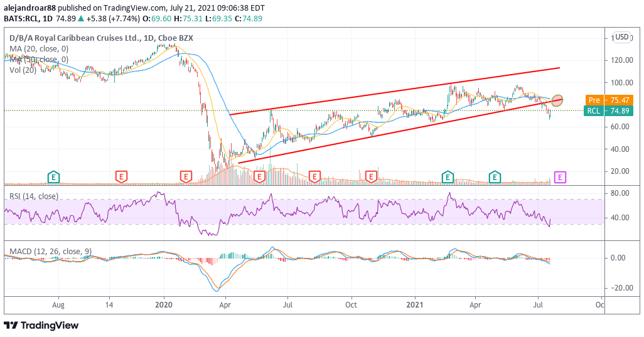Click the 40.00 RSI axis label
Image resolution: width=644 pixels, height=337 pixels.
point(620,218)
